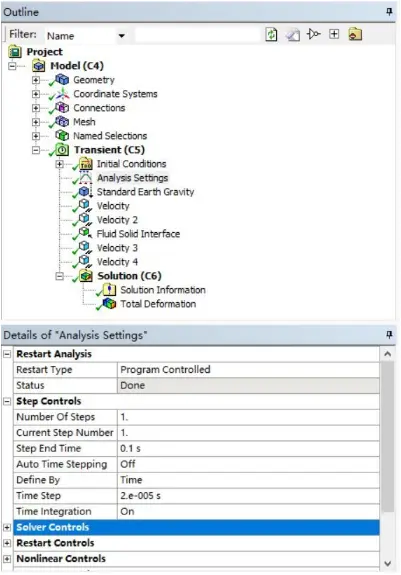Expand the Restart Controls section
The height and width of the screenshot is (575, 401).
point(7,543)
